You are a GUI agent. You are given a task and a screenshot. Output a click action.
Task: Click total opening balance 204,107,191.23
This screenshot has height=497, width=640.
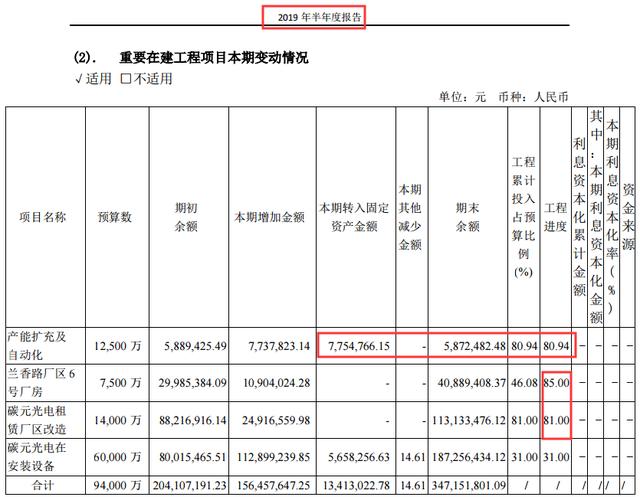[x=189, y=486]
